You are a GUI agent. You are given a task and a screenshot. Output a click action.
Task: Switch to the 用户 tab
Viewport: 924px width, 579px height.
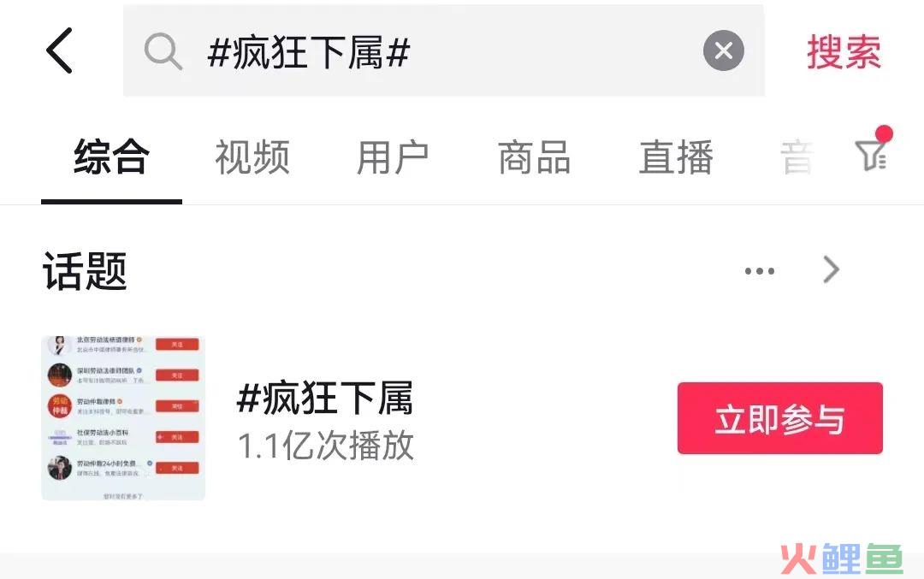(393, 157)
